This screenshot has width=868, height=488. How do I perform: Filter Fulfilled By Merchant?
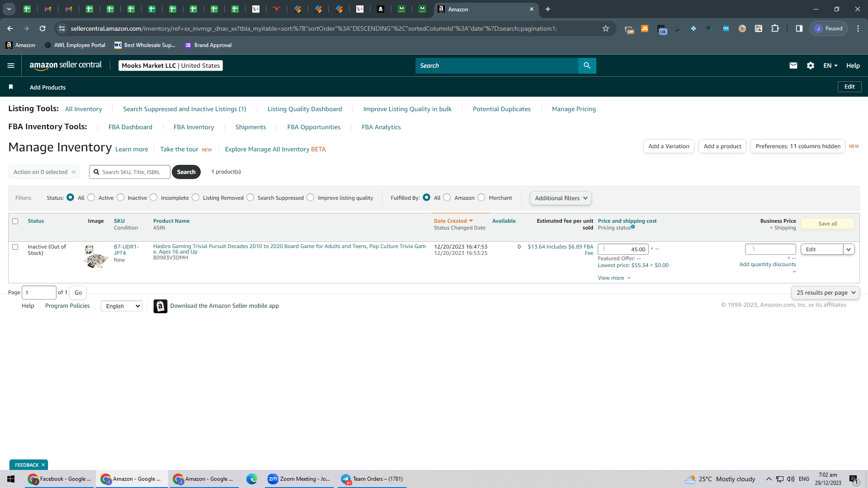481,197
